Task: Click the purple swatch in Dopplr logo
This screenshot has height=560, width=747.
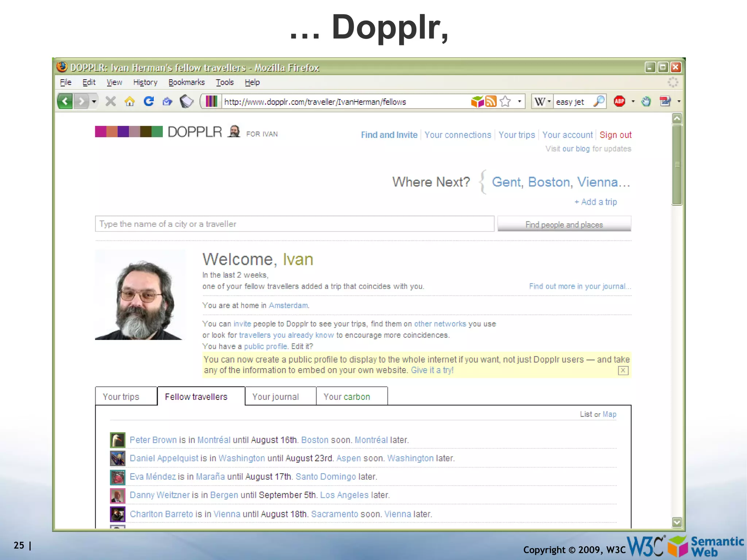Action: click(x=123, y=131)
